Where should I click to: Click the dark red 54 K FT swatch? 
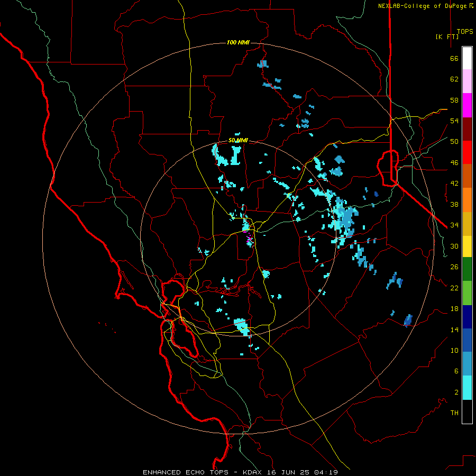pyautogui.click(x=467, y=129)
